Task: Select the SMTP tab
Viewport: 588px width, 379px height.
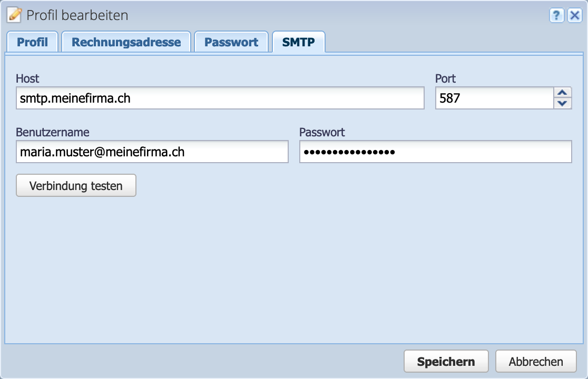Action: (x=299, y=42)
